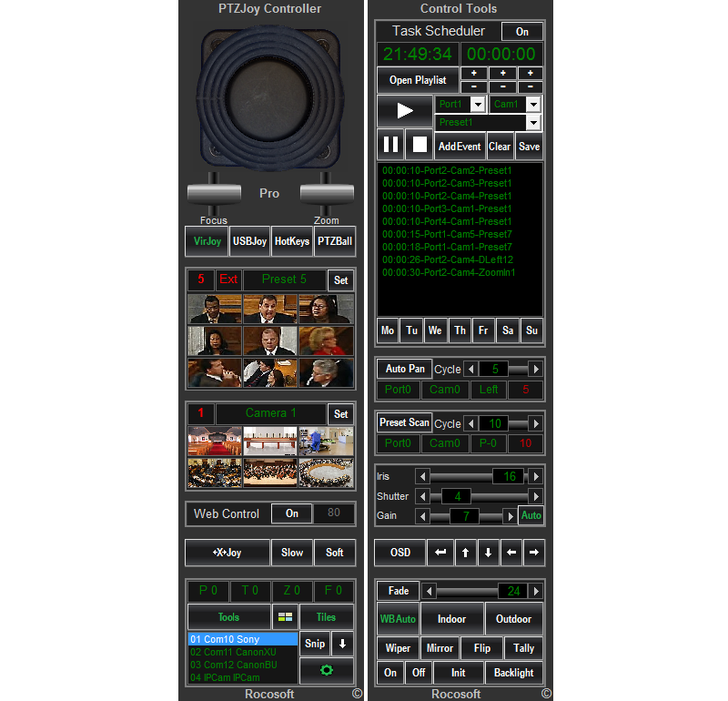Select Saturday in the scheduler day row

[508, 330]
